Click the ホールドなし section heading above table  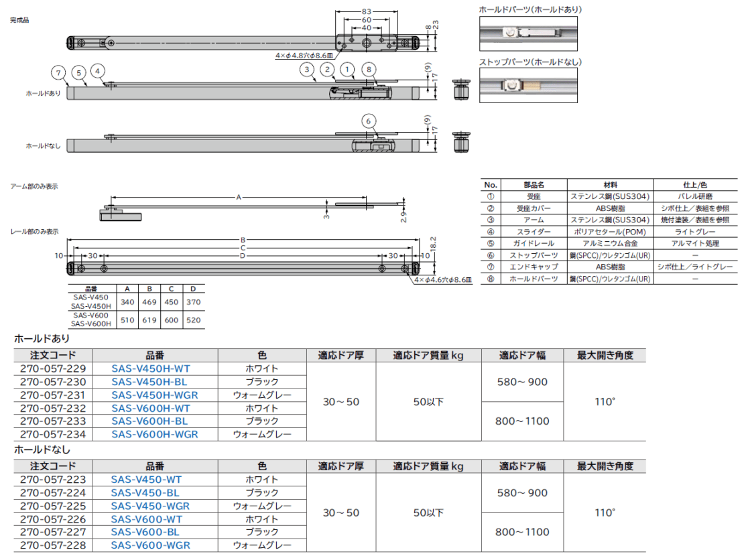[x=42, y=449]
